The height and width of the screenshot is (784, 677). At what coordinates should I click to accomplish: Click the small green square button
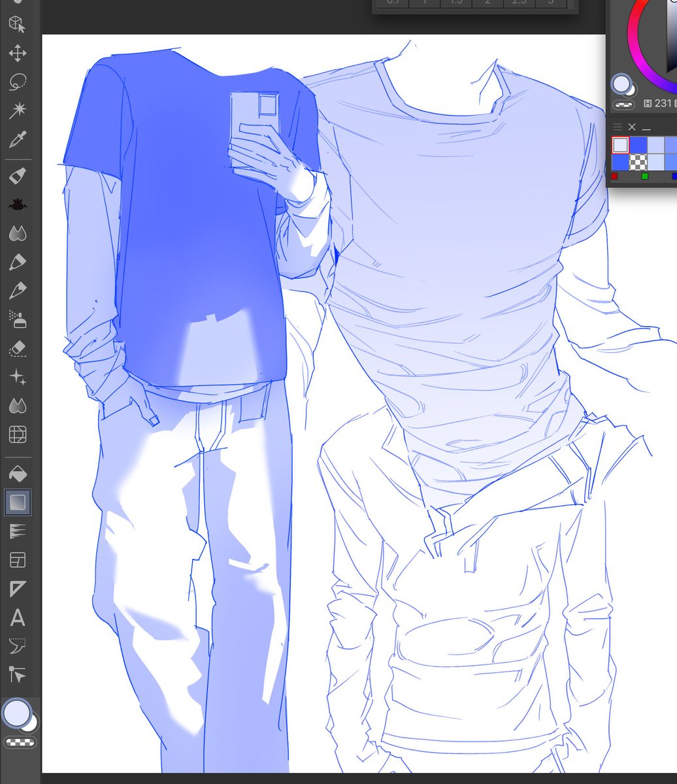pos(645,176)
